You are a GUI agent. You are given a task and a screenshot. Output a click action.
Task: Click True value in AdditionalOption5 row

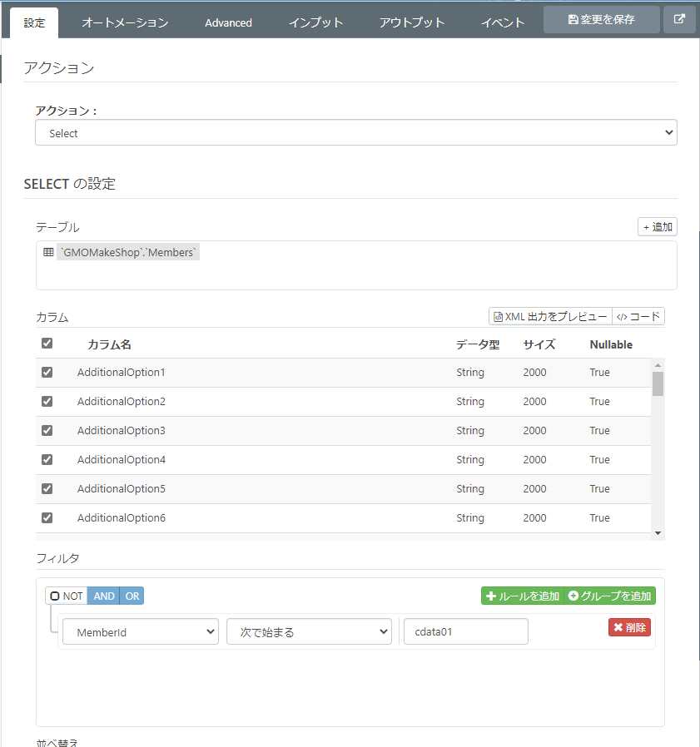[599, 488]
